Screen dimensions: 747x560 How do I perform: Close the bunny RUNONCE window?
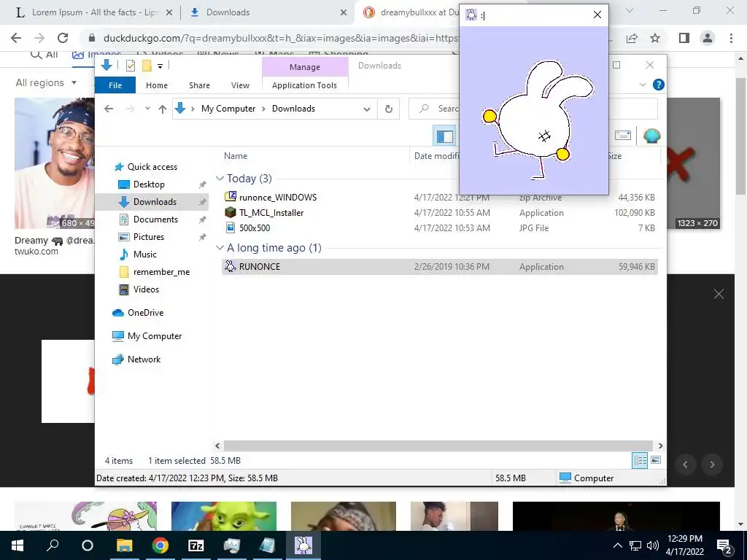point(597,15)
